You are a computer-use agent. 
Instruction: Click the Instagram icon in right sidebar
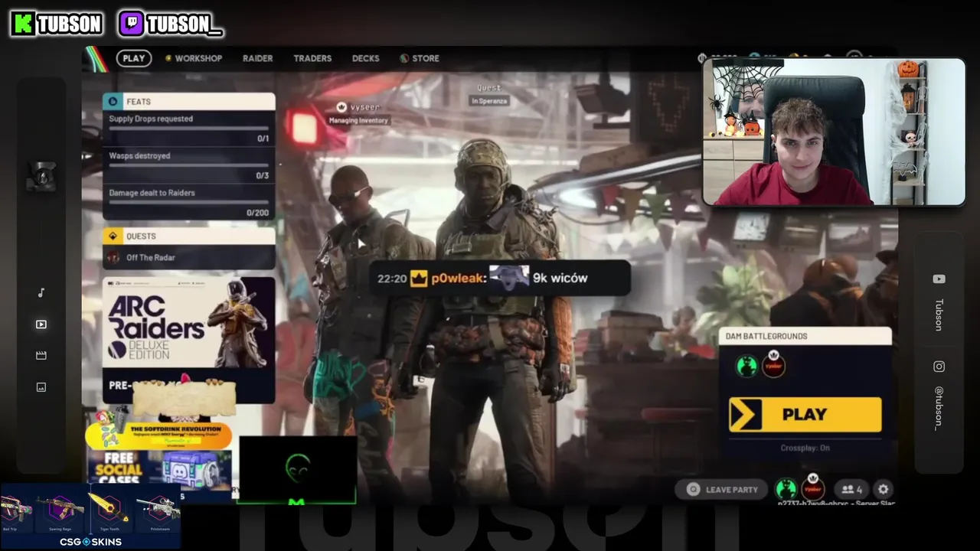939,367
